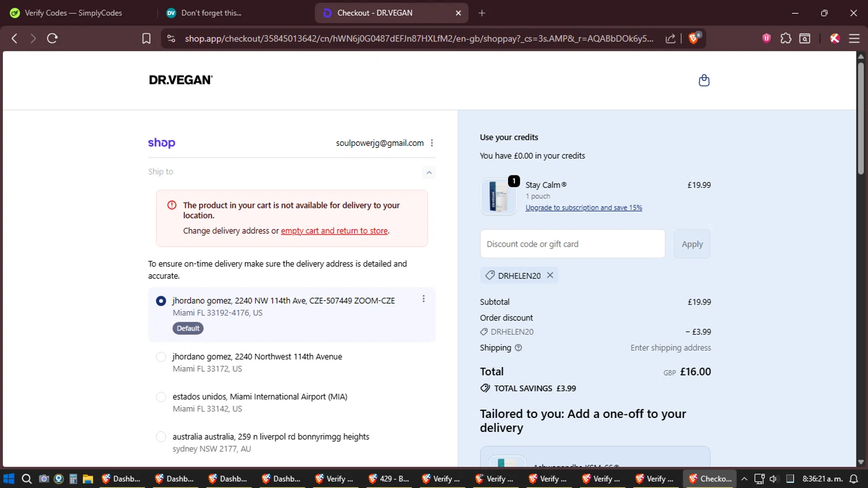This screenshot has height=488, width=868.
Task: Go forward to the next page
Action: [x=33, y=38]
